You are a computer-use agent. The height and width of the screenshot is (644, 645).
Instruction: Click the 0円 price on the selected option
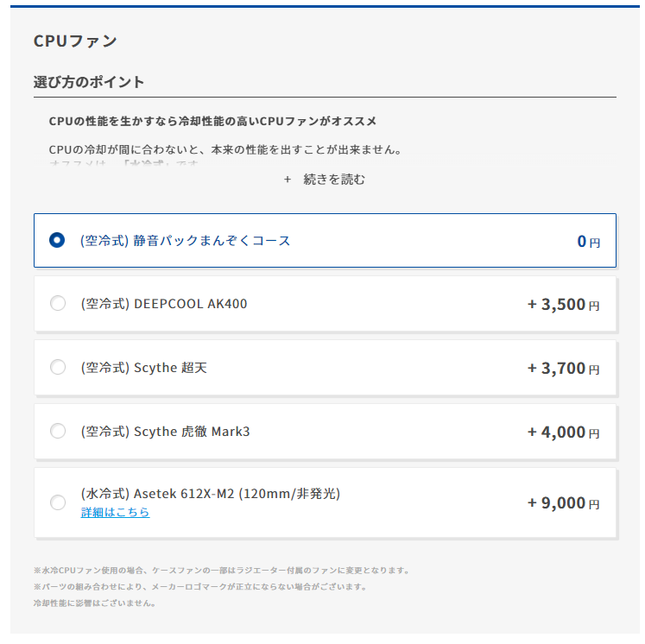point(588,242)
